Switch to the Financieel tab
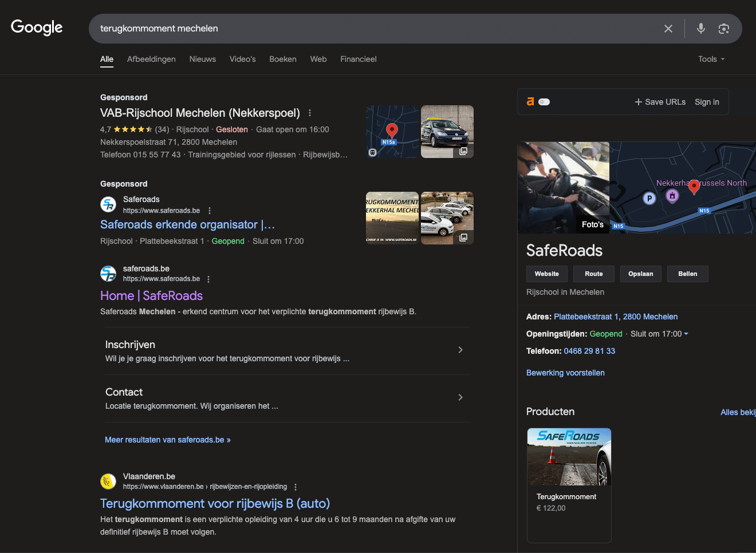 pos(359,59)
